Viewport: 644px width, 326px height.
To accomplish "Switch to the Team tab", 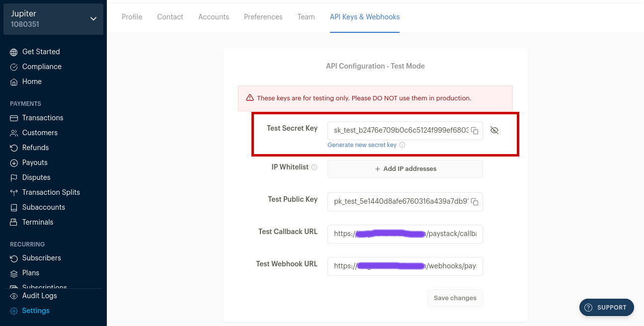I will click(x=306, y=17).
